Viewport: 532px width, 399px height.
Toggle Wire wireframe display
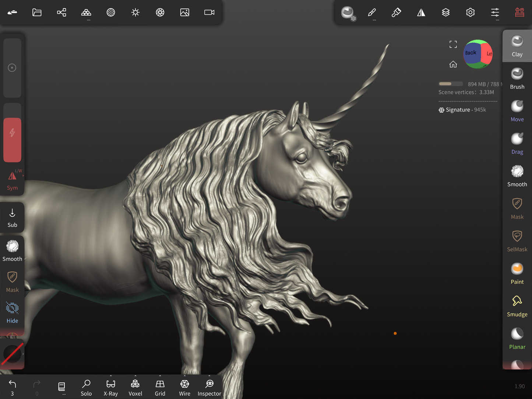[x=184, y=388]
